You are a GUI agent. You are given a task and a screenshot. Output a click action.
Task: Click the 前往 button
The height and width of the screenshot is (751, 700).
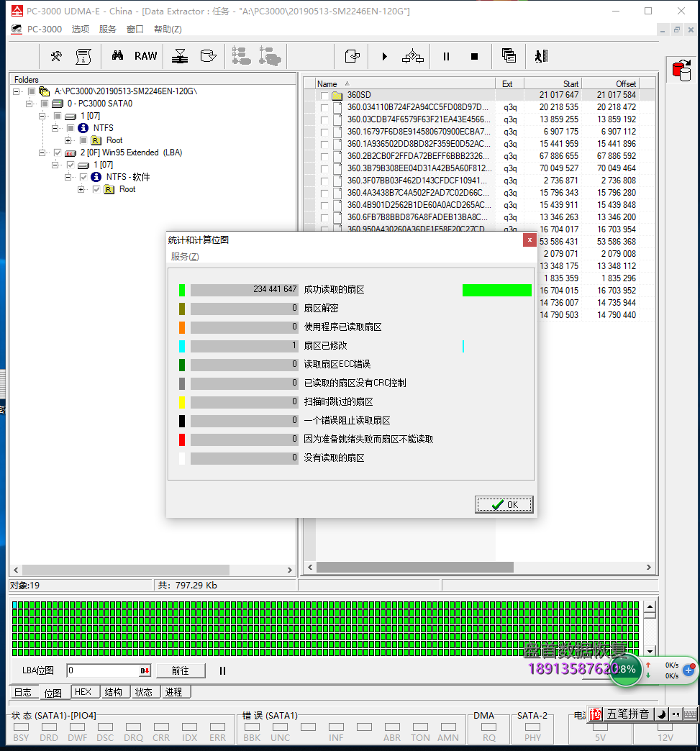point(181,670)
